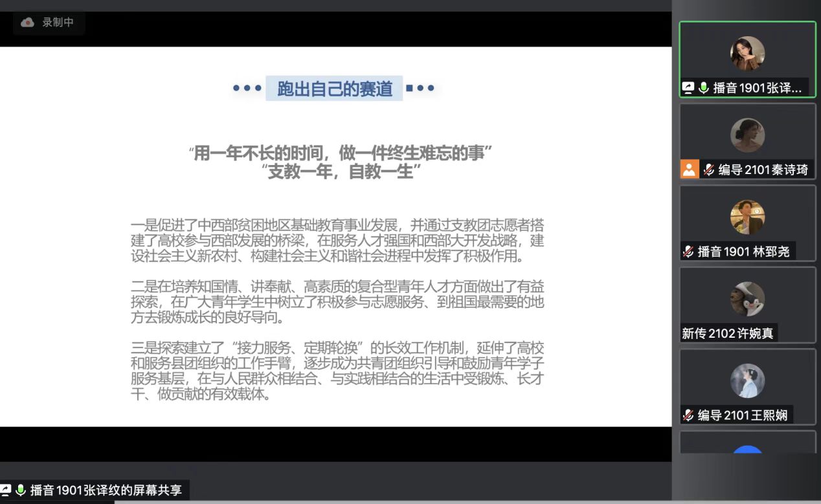821x504 pixels.
Task: Click the orange host icon beside 编导2101秦诗琦
Action: [x=690, y=170]
